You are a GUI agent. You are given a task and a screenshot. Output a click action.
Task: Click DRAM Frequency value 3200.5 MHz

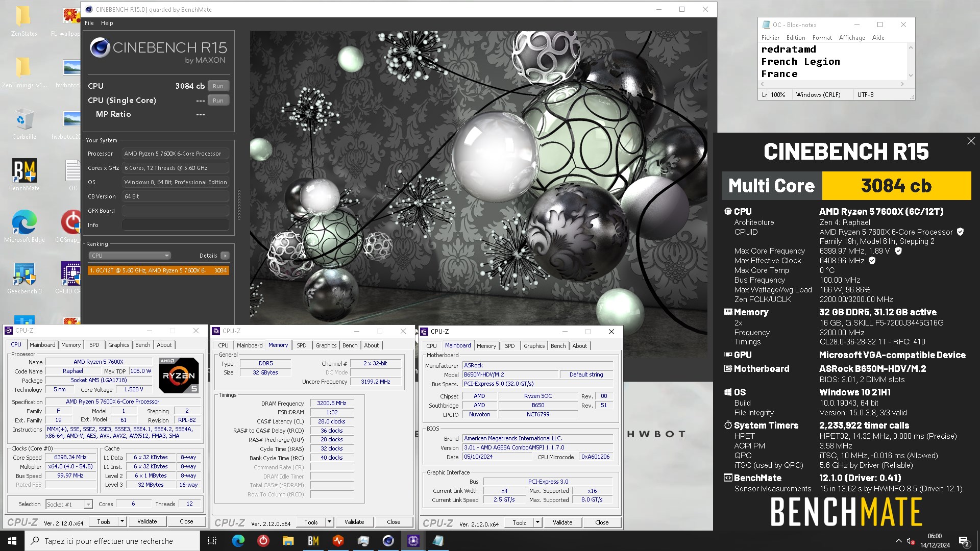pyautogui.click(x=331, y=403)
